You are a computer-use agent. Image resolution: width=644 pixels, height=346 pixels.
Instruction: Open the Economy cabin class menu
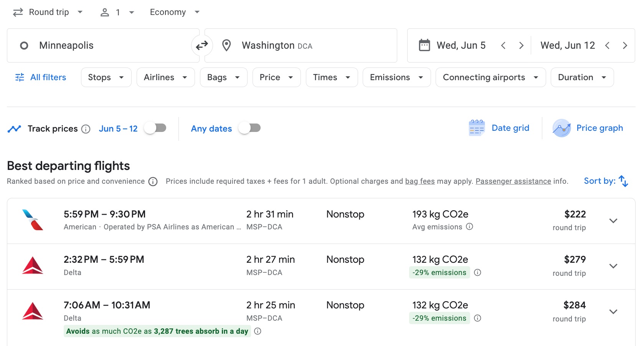coord(175,12)
